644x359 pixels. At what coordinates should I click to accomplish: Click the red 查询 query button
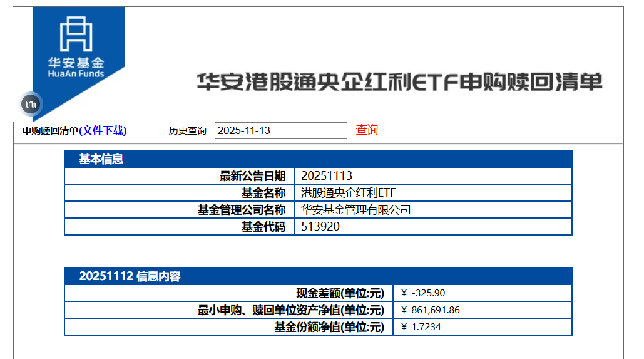(x=366, y=130)
